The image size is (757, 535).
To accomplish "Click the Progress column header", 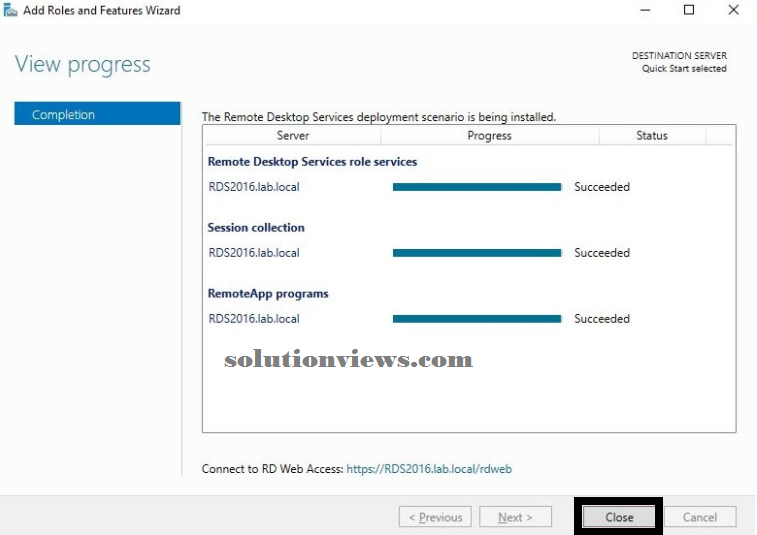I will click(x=490, y=136).
